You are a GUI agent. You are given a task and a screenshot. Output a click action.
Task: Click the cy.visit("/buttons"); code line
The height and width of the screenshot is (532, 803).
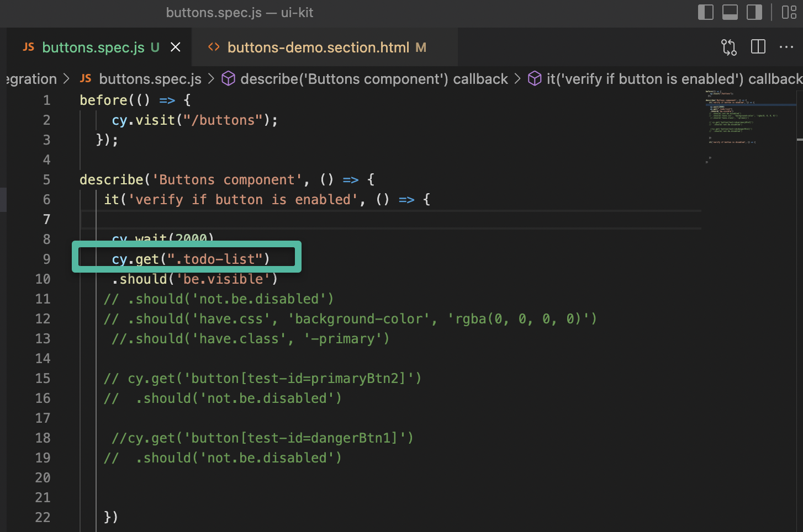pyautogui.click(x=194, y=120)
